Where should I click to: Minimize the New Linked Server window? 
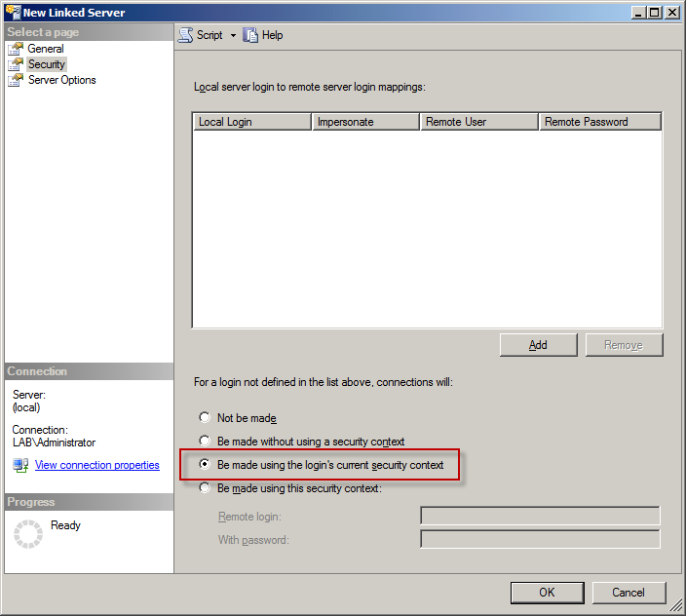[638, 13]
